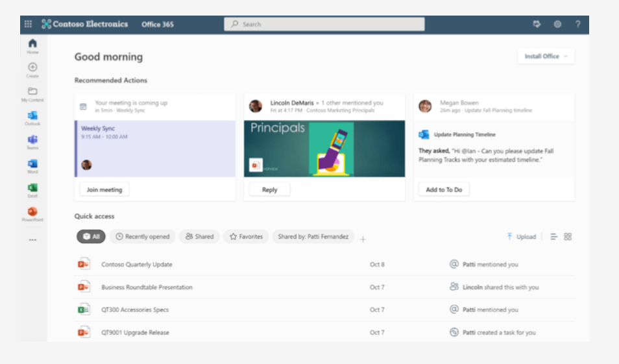Click the Create plus icon in sidebar

pos(32,70)
